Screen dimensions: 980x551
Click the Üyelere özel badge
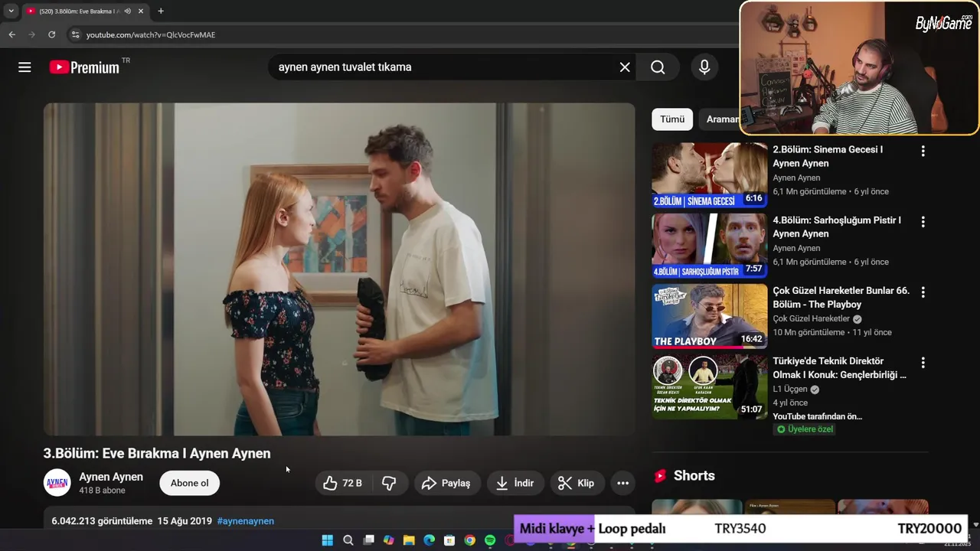805,429
